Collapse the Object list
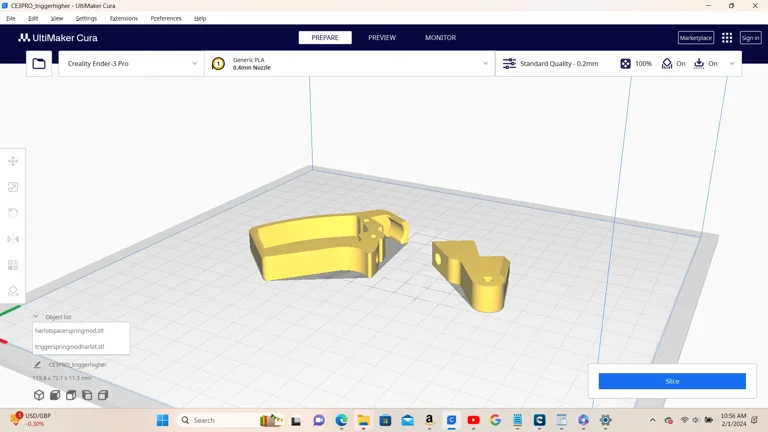The width and height of the screenshot is (768, 432). pyautogui.click(x=36, y=317)
